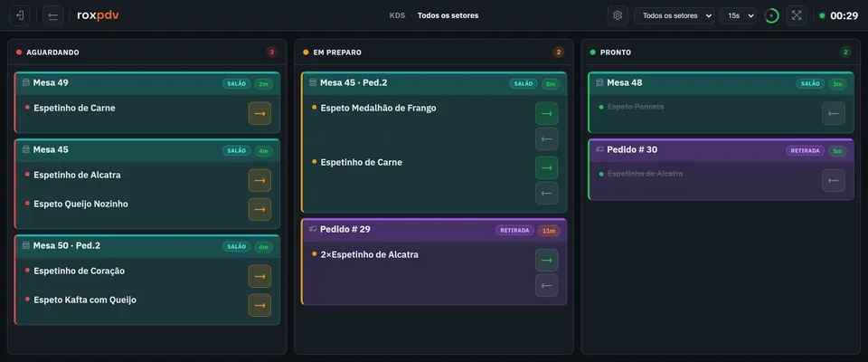868x362 pixels.
Task: Advance Espetinho de Coração item
Action: click(x=259, y=276)
